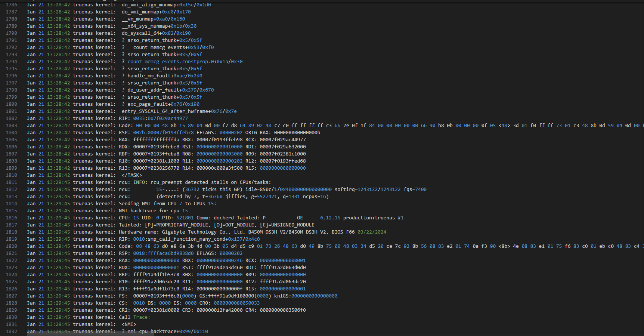The width and height of the screenshot is (644, 336).
Task: Click the horizontal scrollbar at the bottom
Action: [x=90, y=334]
